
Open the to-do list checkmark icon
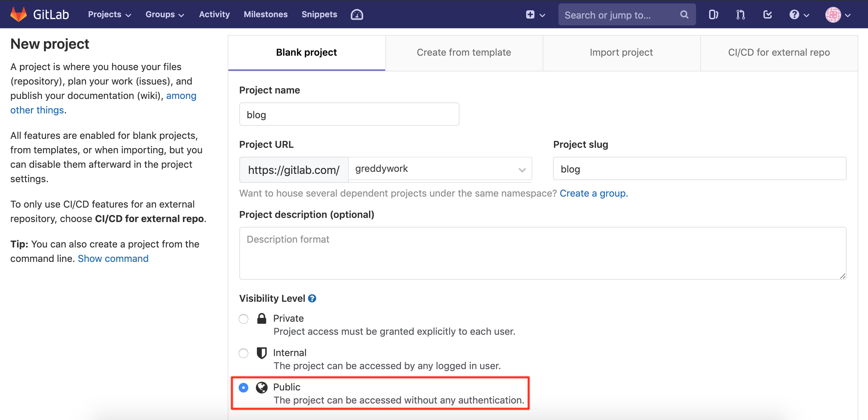pyautogui.click(x=768, y=14)
